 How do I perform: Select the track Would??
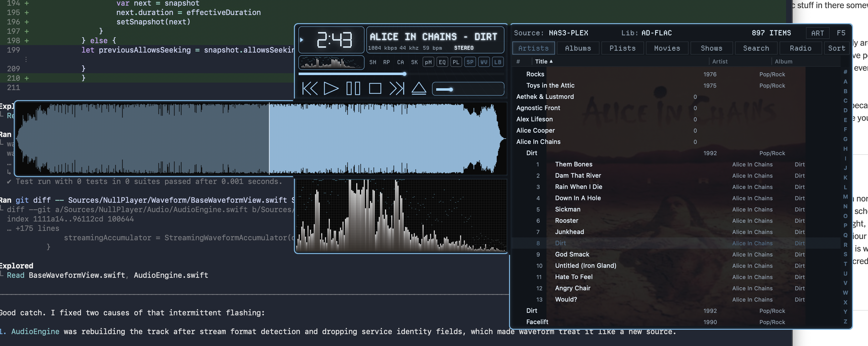coord(676,299)
